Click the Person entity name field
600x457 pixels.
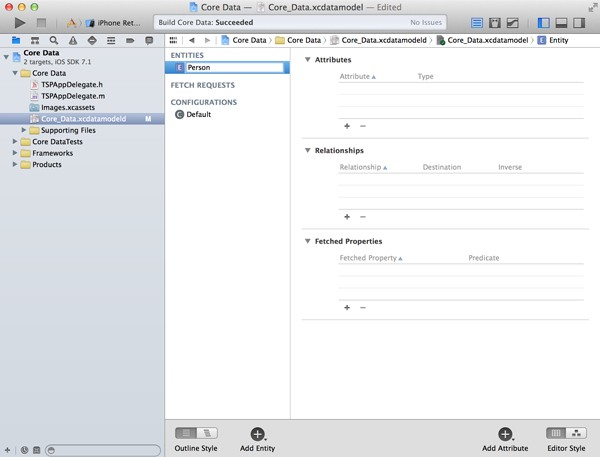(x=235, y=68)
